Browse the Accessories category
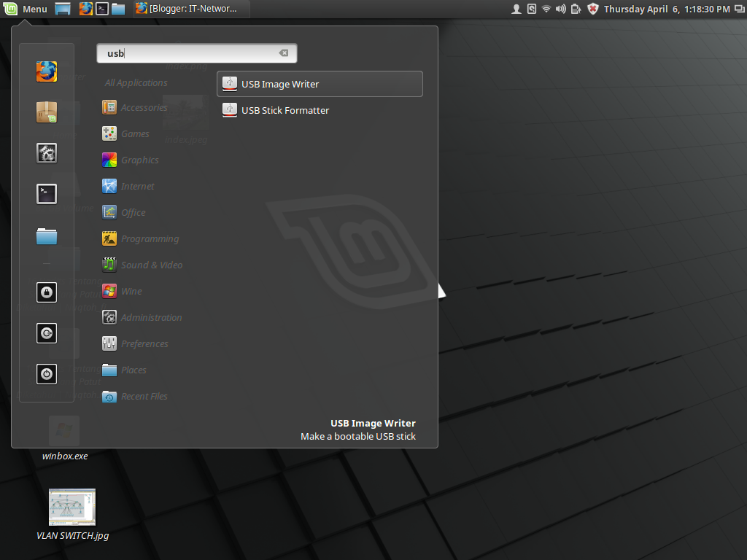The width and height of the screenshot is (747, 560). click(x=143, y=107)
